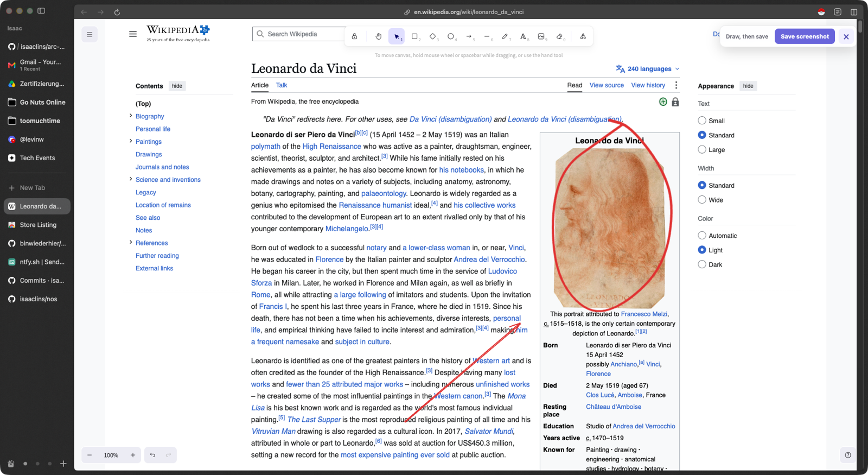Open the archived tabs box icon

11,464
